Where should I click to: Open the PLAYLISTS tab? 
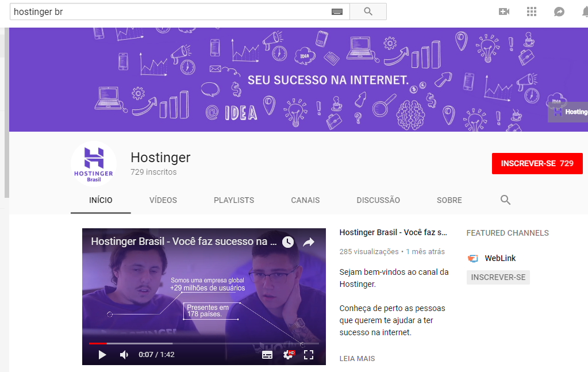point(234,200)
